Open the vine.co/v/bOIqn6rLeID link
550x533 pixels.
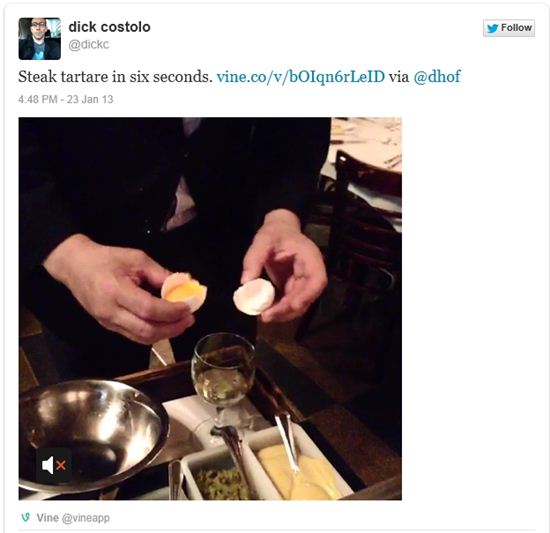click(x=301, y=76)
